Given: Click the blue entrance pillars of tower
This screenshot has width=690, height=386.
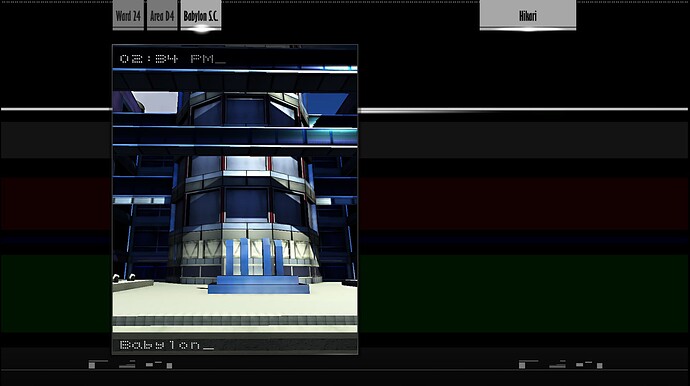Looking at the screenshot, I should 255,257.
